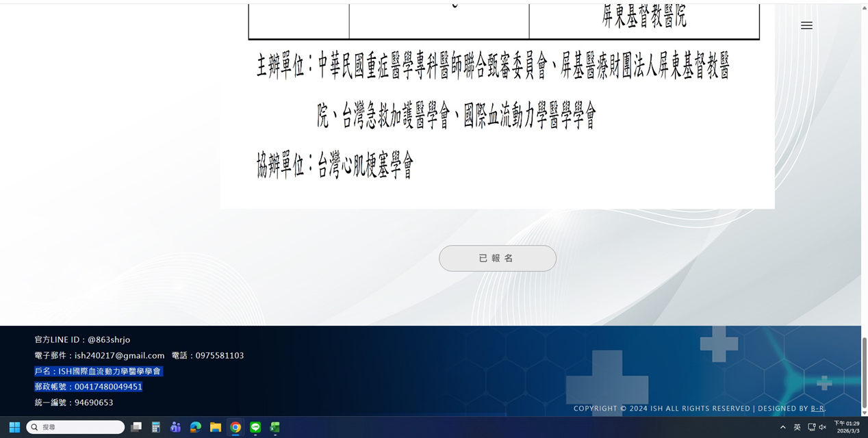This screenshot has width=868, height=438.
Task: Click the scrollbar down arrow
Action: [864, 413]
